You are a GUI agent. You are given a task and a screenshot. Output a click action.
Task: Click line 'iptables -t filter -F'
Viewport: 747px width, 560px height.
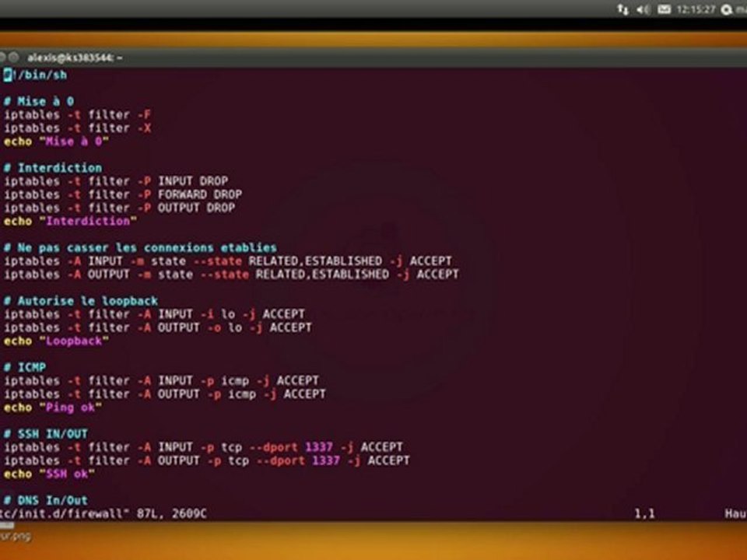[x=78, y=115]
